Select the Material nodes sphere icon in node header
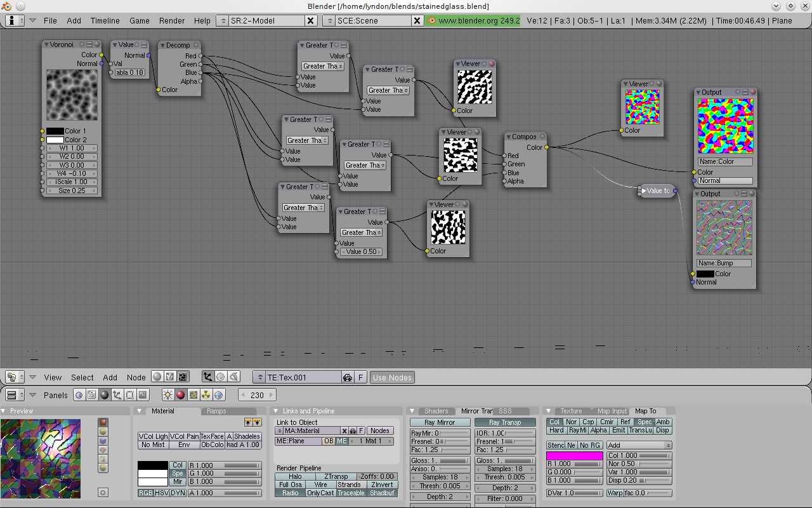Image resolution: width=812 pixels, height=508 pixels. pyautogui.click(x=157, y=376)
